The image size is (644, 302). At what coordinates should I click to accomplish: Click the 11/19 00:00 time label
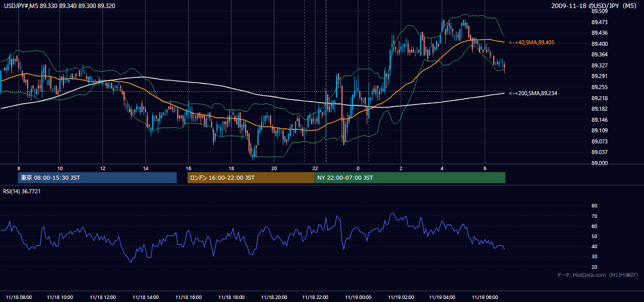(358, 297)
